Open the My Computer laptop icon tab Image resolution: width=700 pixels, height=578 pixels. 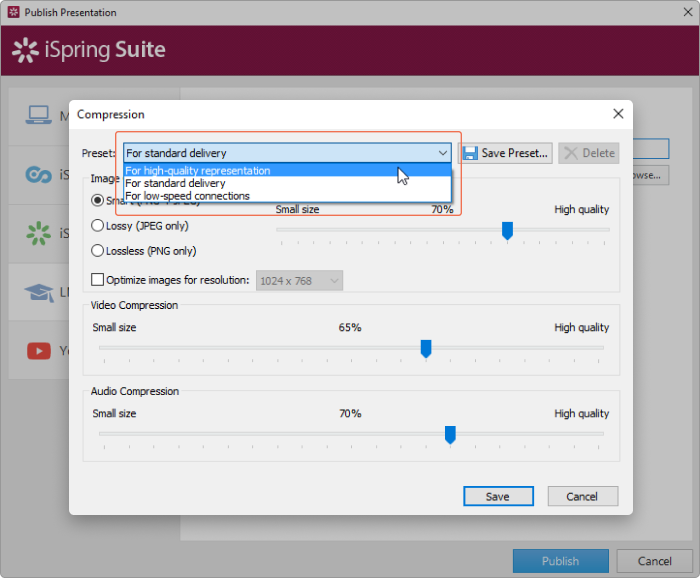(38, 115)
